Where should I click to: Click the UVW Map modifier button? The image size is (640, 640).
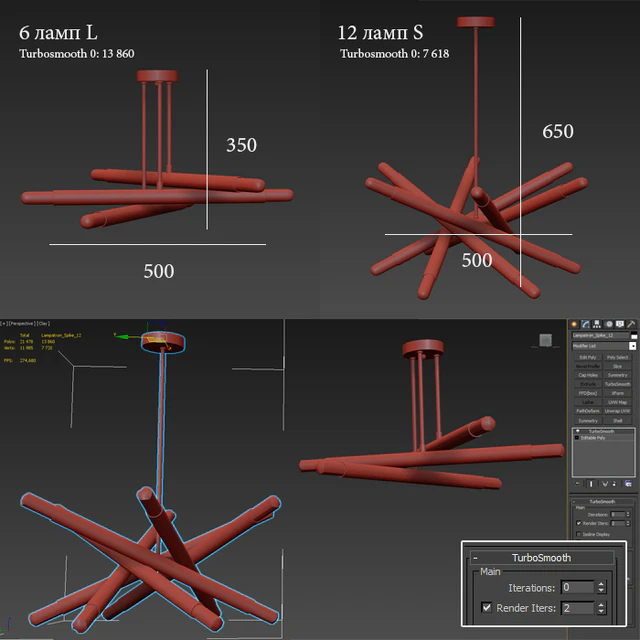click(617, 402)
